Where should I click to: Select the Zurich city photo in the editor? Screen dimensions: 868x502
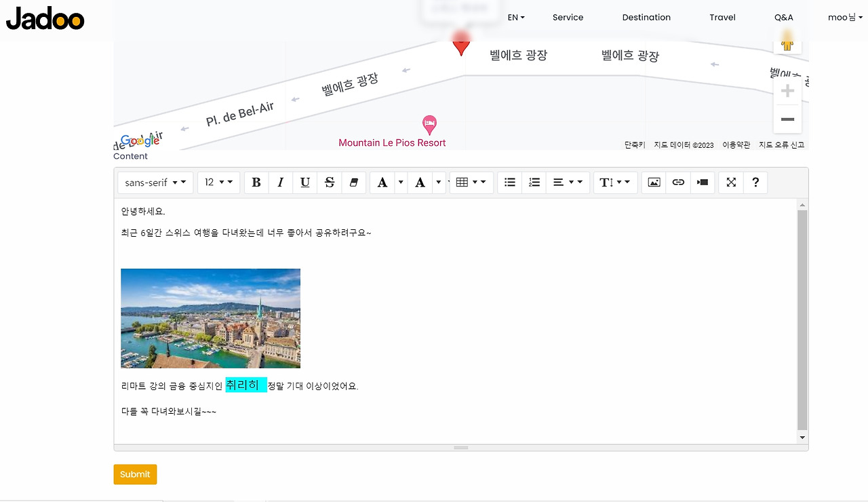(x=210, y=318)
